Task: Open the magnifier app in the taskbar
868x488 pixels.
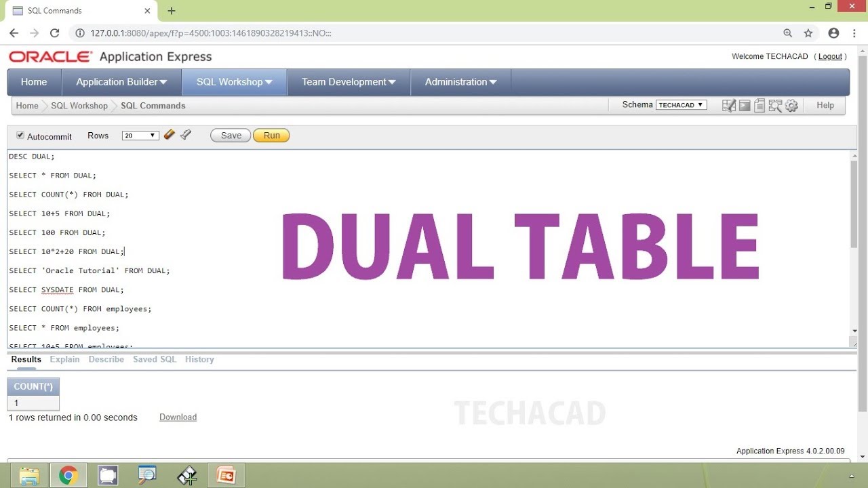Action: (147, 475)
